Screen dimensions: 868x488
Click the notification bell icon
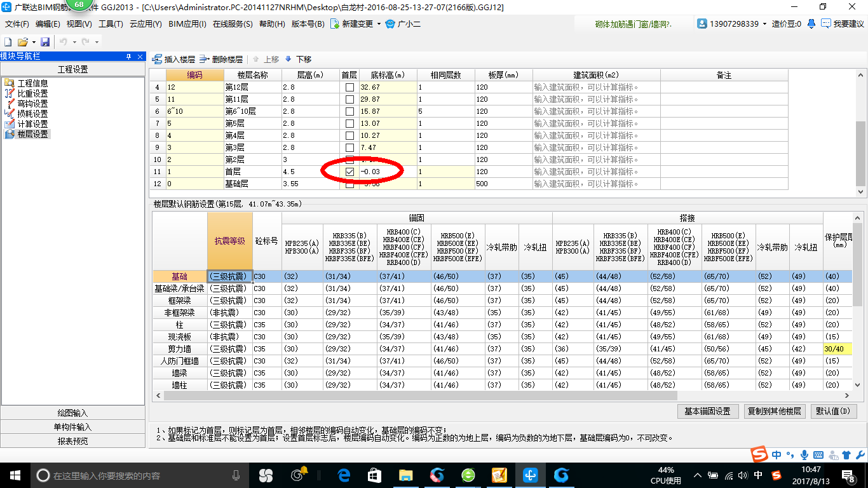811,24
